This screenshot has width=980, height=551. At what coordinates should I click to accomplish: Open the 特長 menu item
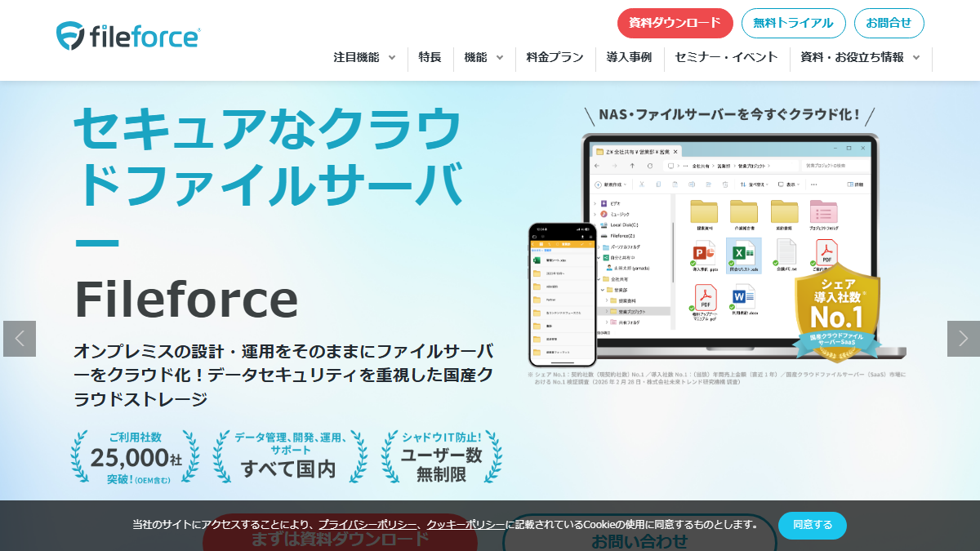[430, 57]
